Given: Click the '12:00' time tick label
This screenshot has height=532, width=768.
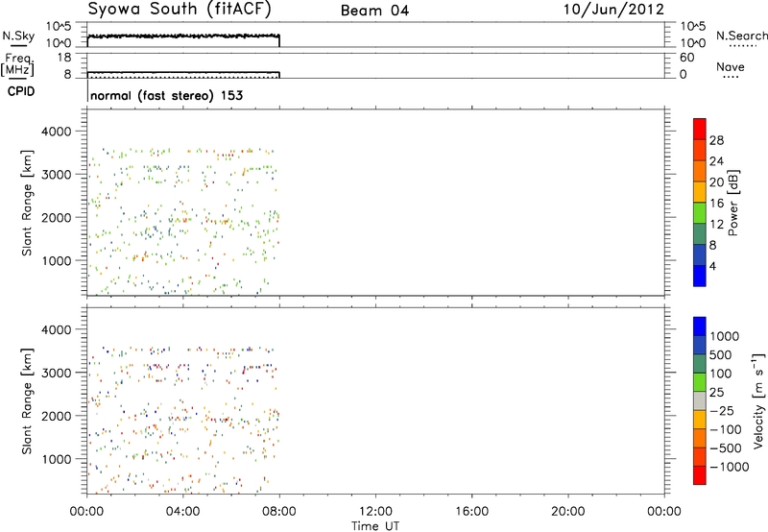Looking at the screenshot, I should coord(375,512).
